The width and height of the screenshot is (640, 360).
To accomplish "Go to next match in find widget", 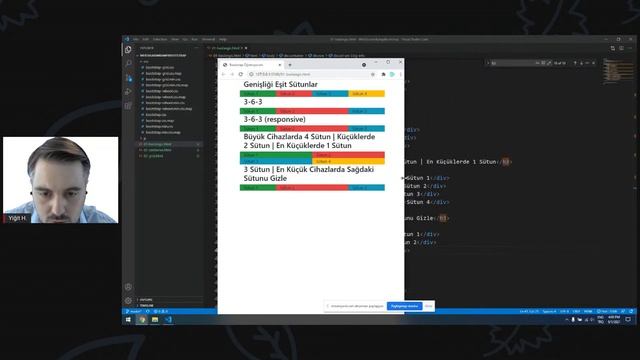I will point(581,63).
